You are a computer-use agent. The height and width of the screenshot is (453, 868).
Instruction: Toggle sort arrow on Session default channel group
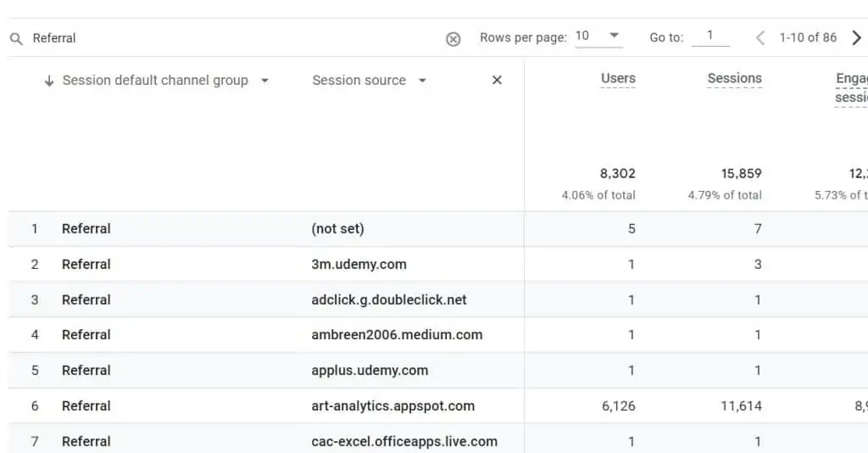tap(49, 81)
